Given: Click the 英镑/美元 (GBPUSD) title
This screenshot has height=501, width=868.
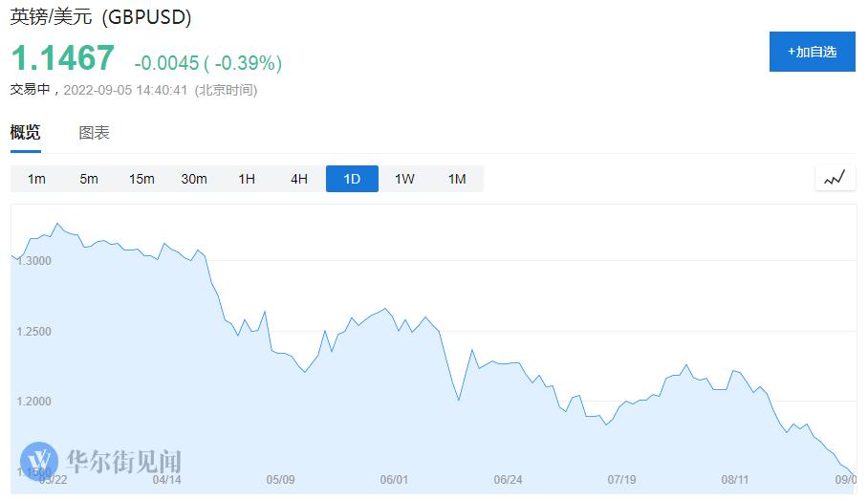Looking at the screenshot, I should (100, 17).
